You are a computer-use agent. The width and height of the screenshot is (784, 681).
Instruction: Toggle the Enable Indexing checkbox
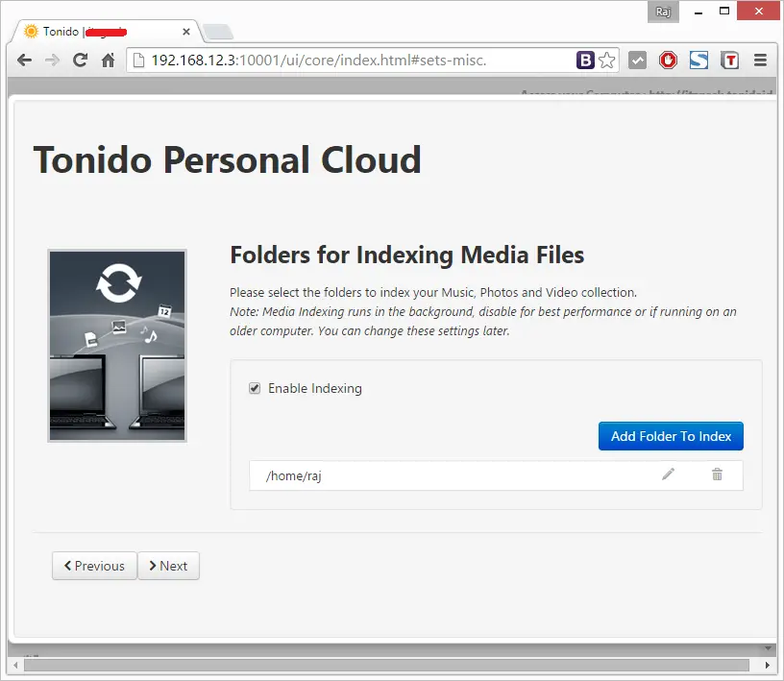pyautogui.click(x=255, y=388)
